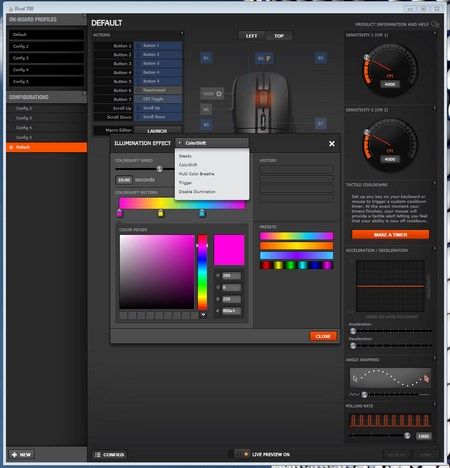This screenshot has height=468, width=450.
Task: Select the yellow color stop marker
Action: [161, 213]
